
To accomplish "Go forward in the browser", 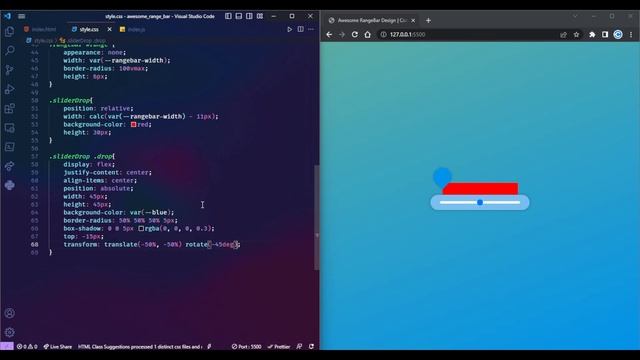I will tap(342, 35).
